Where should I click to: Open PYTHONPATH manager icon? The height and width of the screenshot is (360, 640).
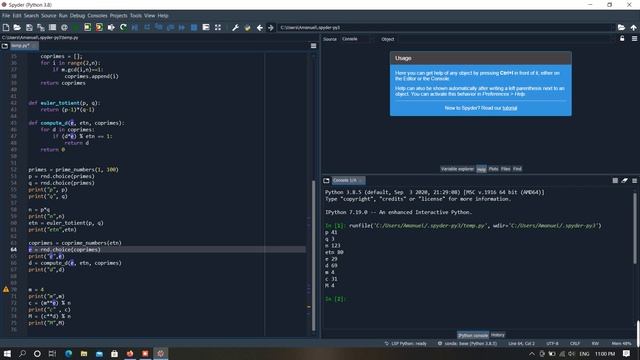coord(247,27)
